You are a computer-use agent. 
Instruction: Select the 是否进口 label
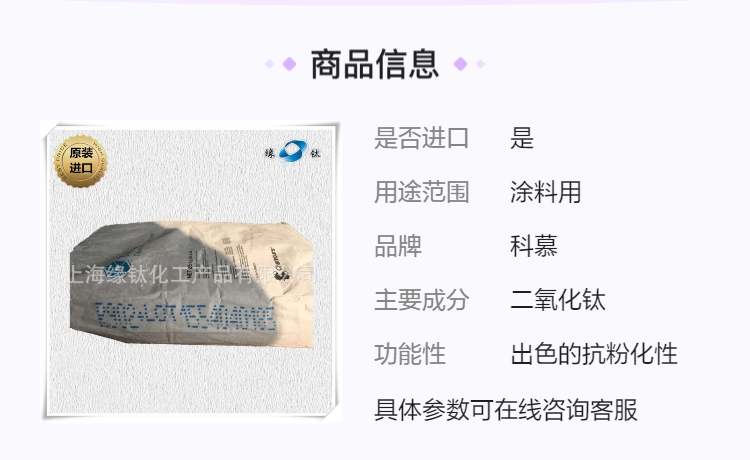421,138
